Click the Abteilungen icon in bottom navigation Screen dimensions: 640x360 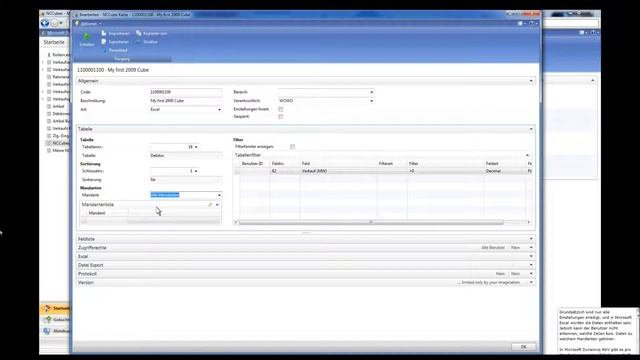click(47, 331)
